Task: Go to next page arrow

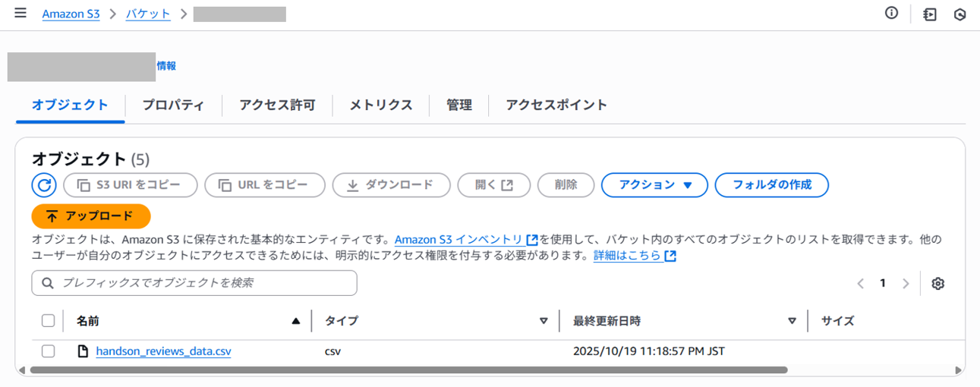Action: pyautogui.click(x=906, y=283)
